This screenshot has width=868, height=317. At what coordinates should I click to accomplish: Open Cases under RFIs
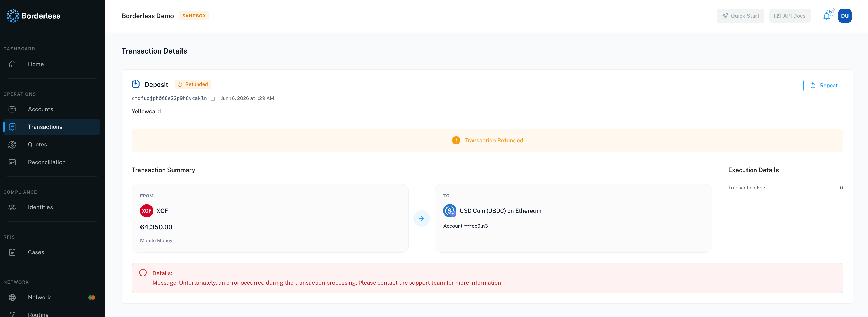pos(36,252)
